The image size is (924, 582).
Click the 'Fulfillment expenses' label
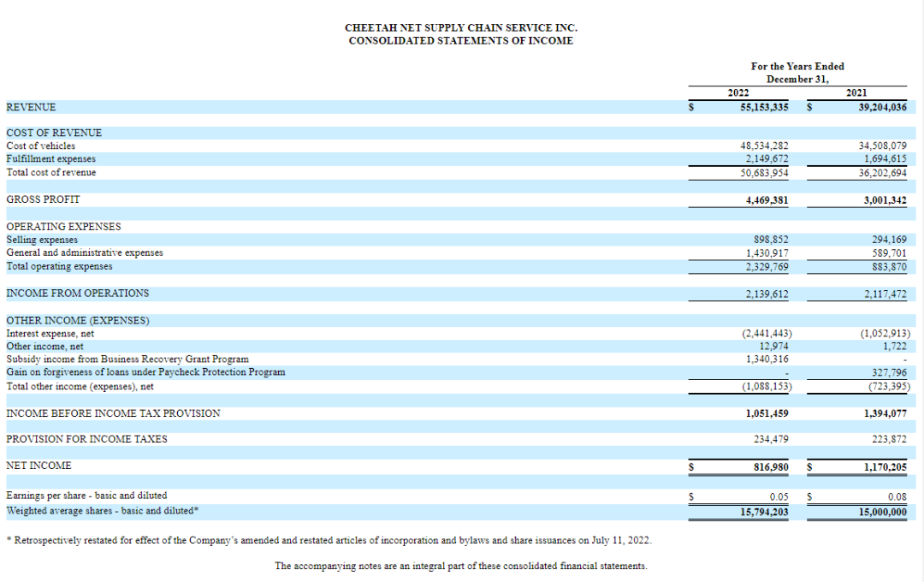pos(50,158)
